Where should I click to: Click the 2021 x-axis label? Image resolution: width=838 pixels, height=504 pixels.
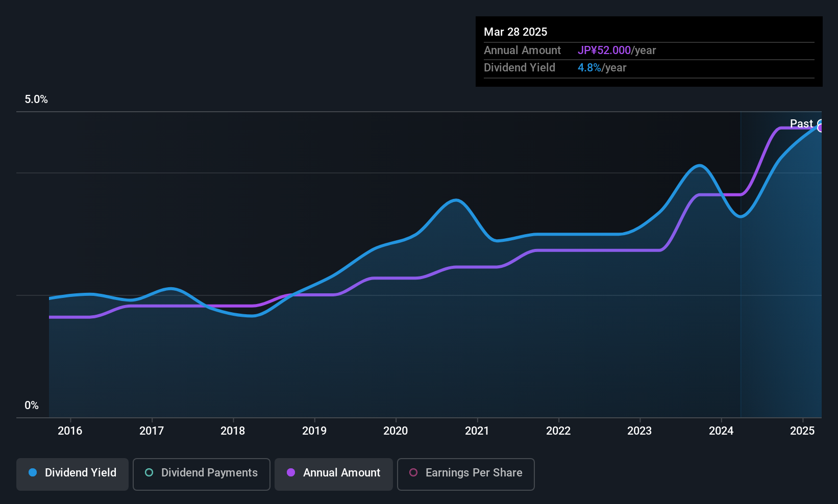click(477, 431)
